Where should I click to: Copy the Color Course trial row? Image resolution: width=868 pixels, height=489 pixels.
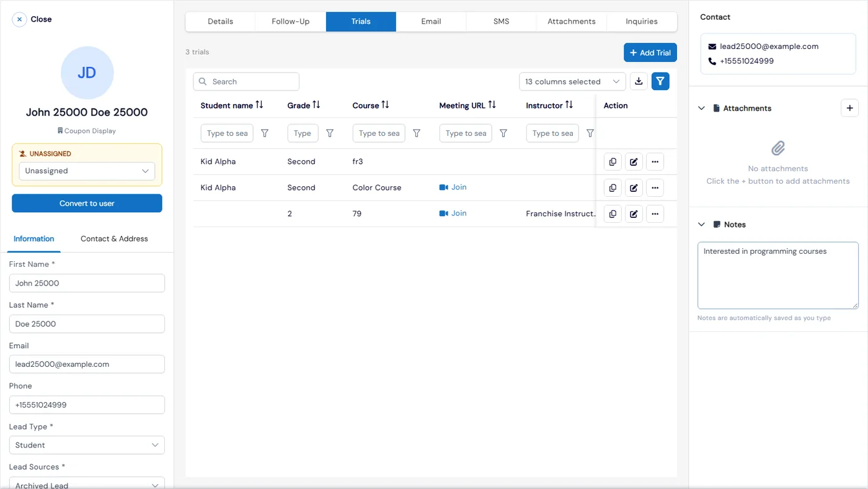(x=613, y=188)
